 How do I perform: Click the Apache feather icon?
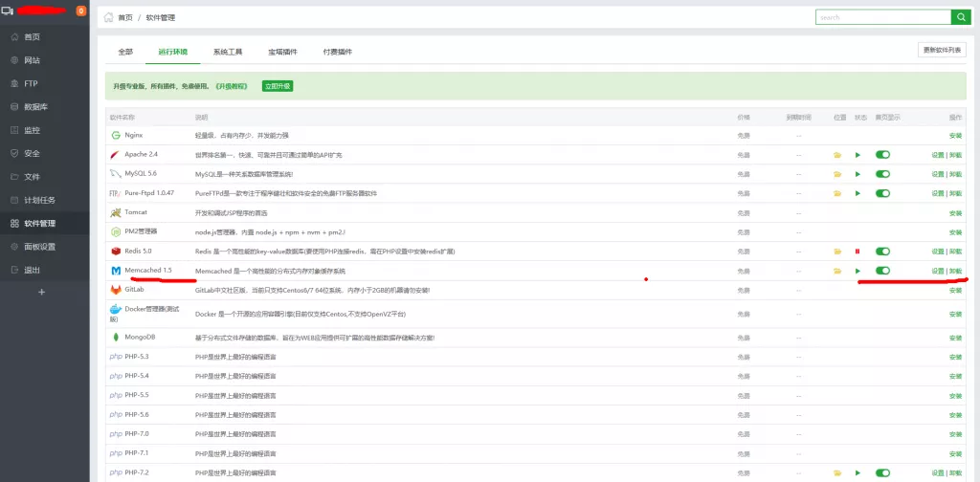[116, 155]
